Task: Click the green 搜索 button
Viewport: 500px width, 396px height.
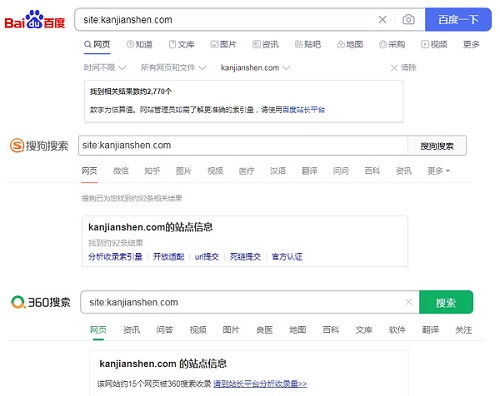Action: click(446, 302)
